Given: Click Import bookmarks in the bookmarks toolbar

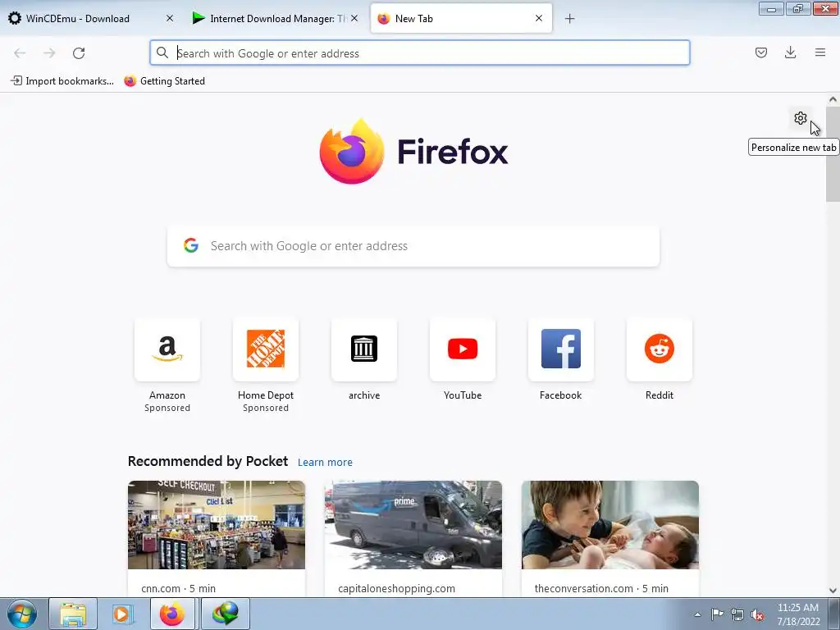Looking at the screenshot, I should click(62, 81).
